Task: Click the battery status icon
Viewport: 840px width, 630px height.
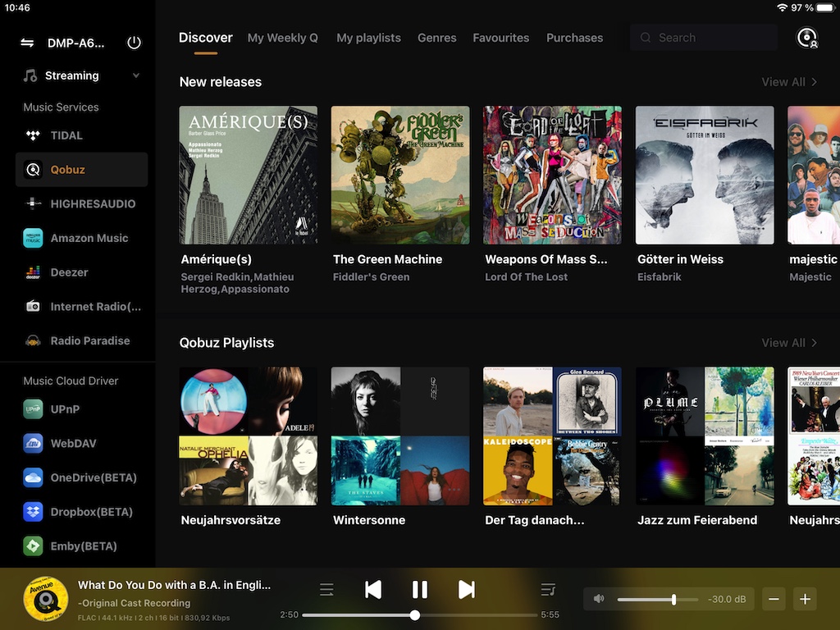Action: [826, 7]
